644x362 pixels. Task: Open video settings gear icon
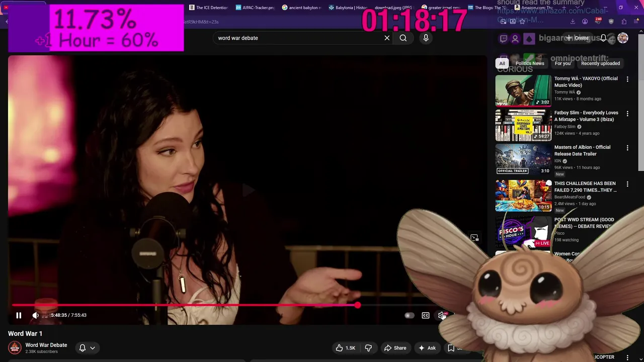442,315
